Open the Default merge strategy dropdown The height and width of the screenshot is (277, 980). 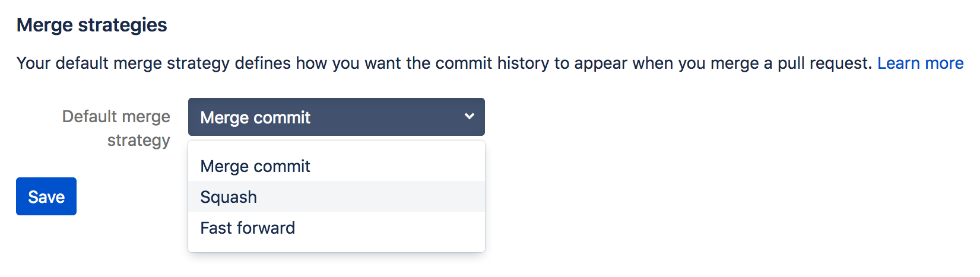point(336,117)
